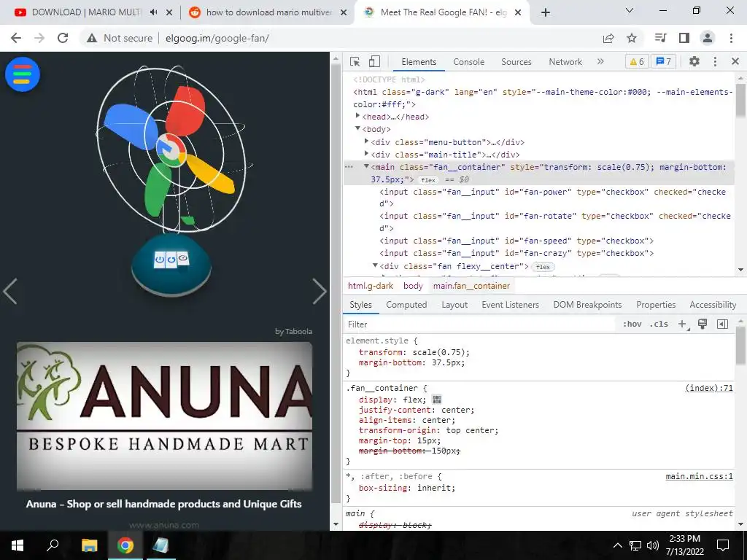
Task: Expand the div class menu-button node
Action: [x=366, y=141]
